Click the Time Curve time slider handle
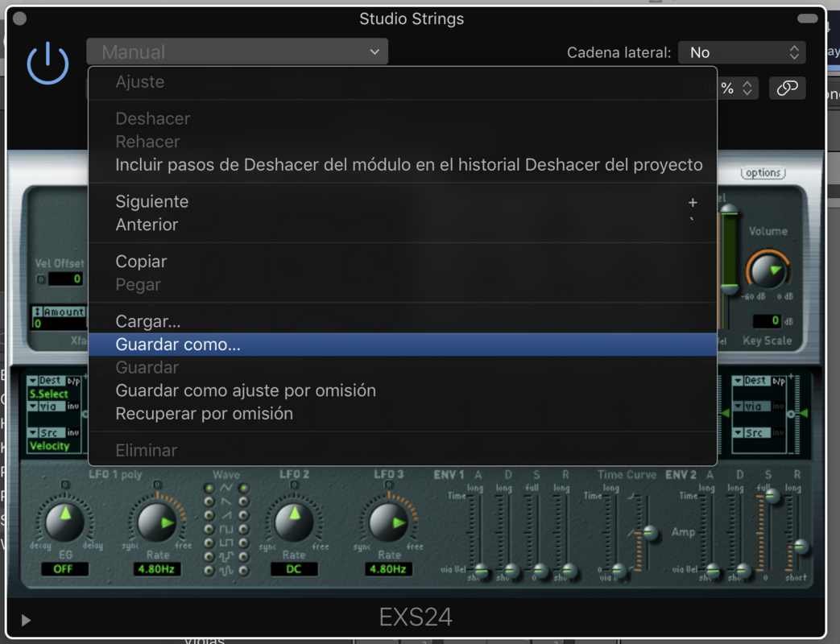 (619, 571)
